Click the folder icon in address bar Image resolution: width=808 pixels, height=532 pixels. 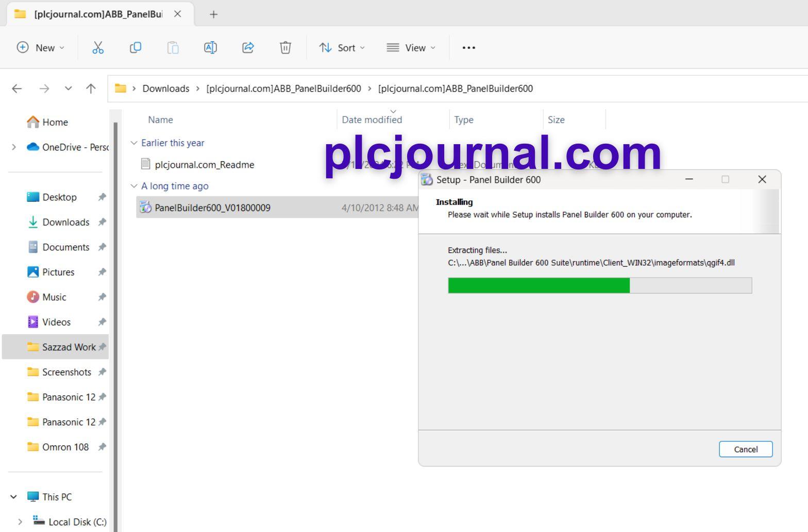[121, 88]
